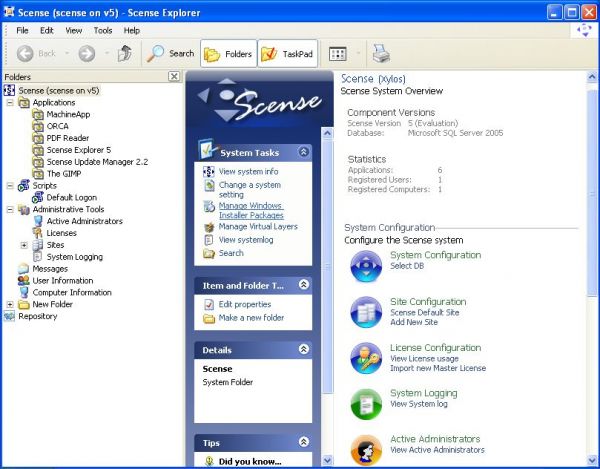Click Add New Site link

point(414,322)
